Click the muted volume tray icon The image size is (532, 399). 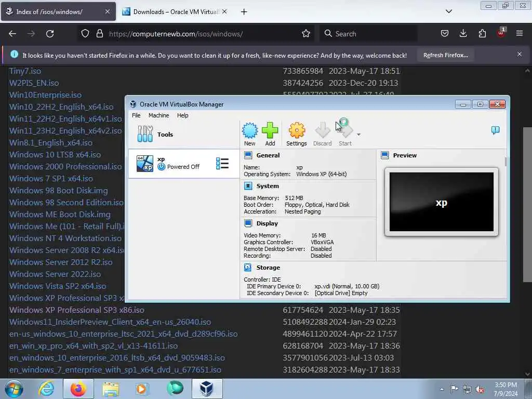(480, 389)
